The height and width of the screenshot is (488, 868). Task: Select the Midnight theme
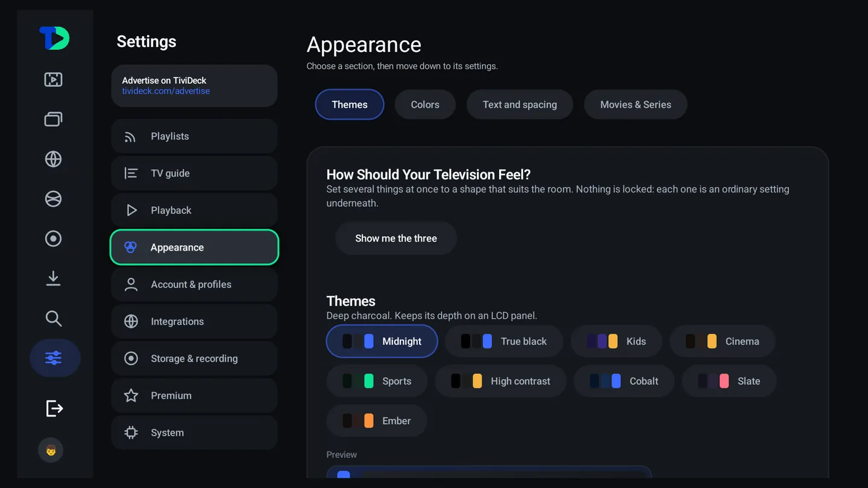[x=382, y=341]
